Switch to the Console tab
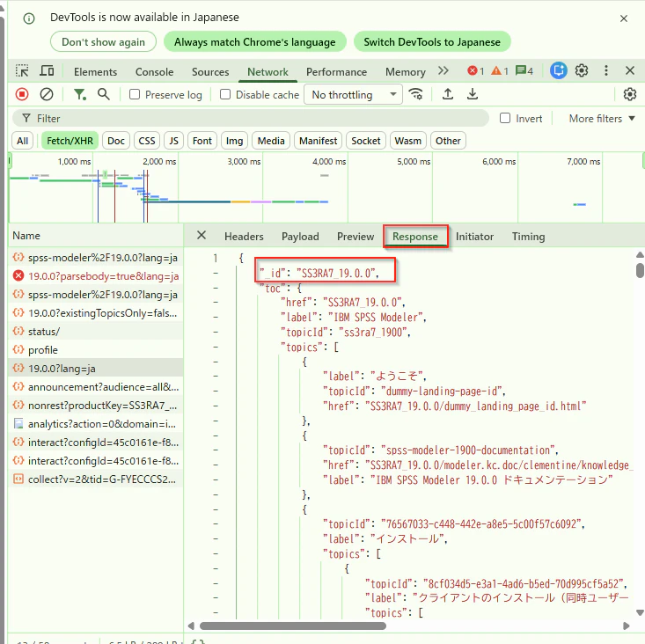The image size is (645, 644). coord(154,72)
